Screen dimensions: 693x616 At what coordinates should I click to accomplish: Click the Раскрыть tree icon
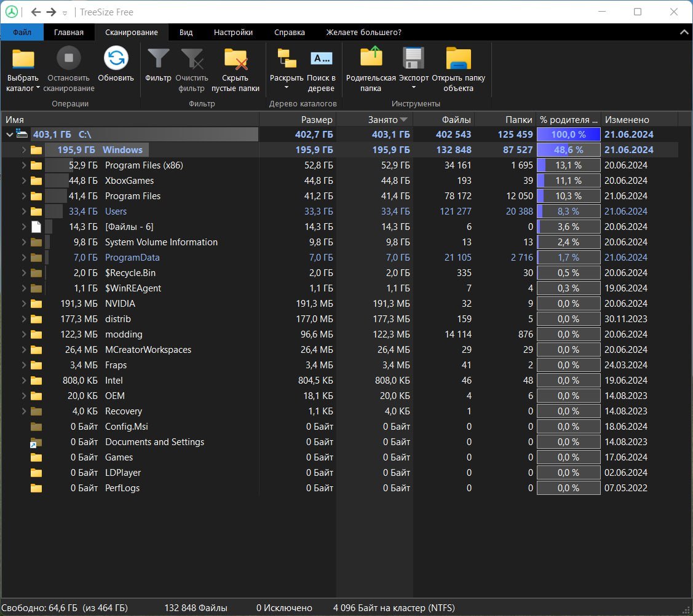(287, 58)
